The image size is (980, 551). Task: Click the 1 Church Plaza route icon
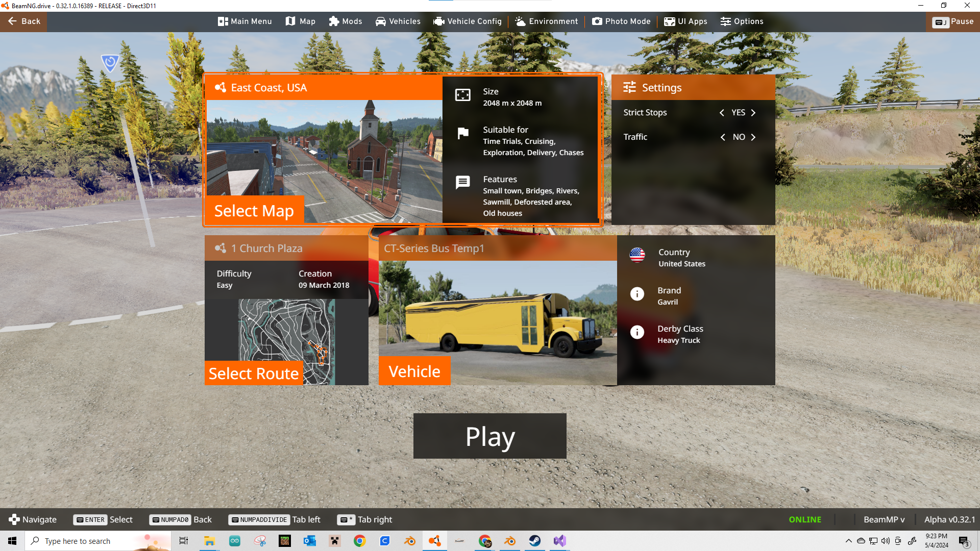220,248
